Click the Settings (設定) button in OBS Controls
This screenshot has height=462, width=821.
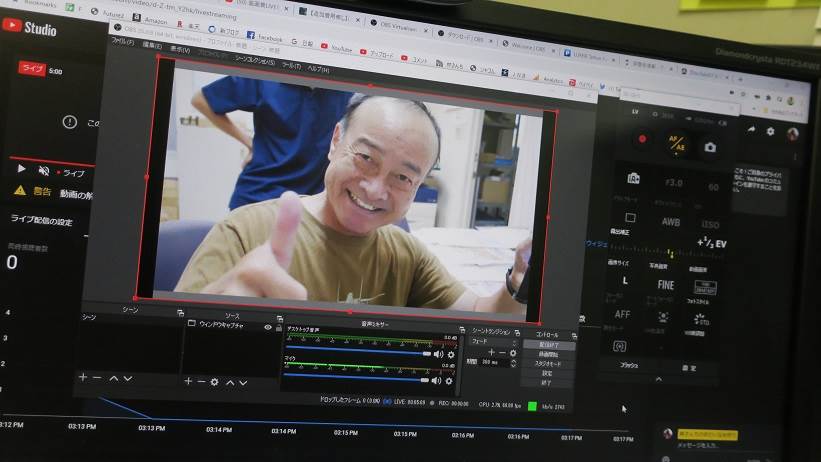tap(547, 373)
